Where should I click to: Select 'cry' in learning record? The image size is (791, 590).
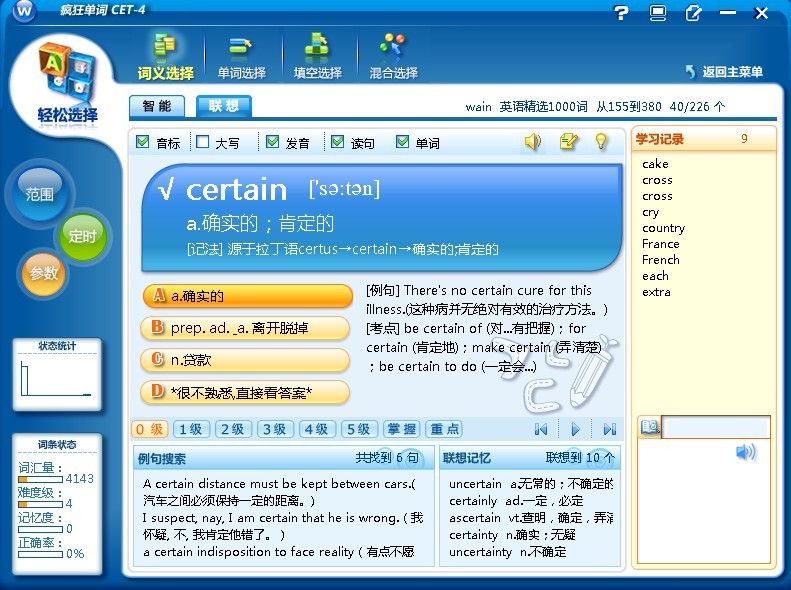651,212
